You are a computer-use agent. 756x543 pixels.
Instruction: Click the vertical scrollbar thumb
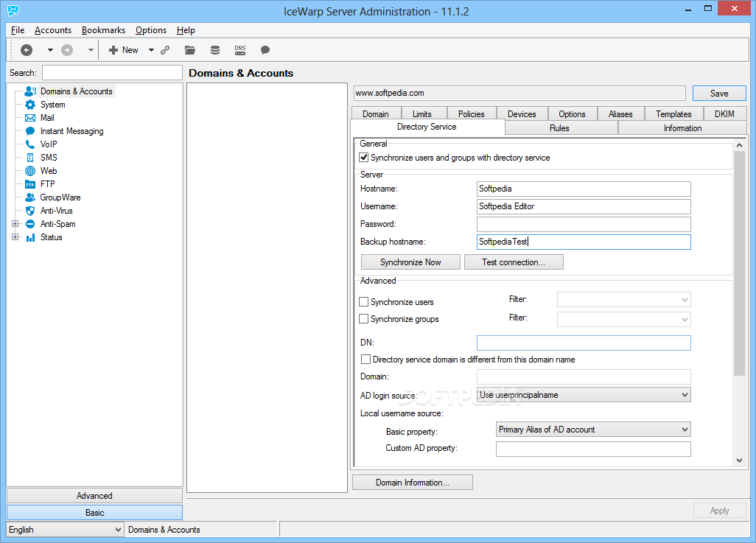click(739, 263)
